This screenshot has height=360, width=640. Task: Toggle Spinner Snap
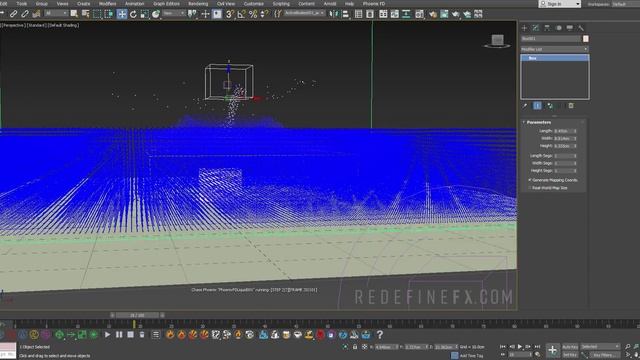click(x=264, y=14)
